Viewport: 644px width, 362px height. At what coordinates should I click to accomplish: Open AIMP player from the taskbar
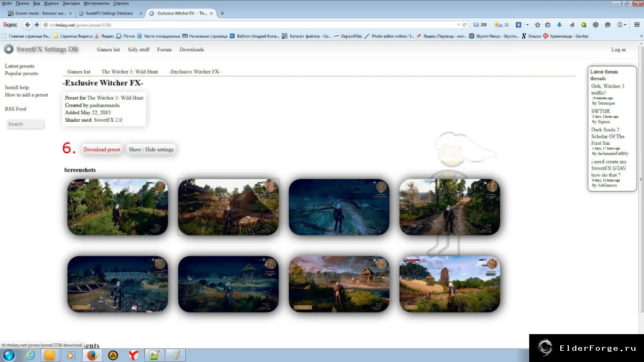pos(113,355)
